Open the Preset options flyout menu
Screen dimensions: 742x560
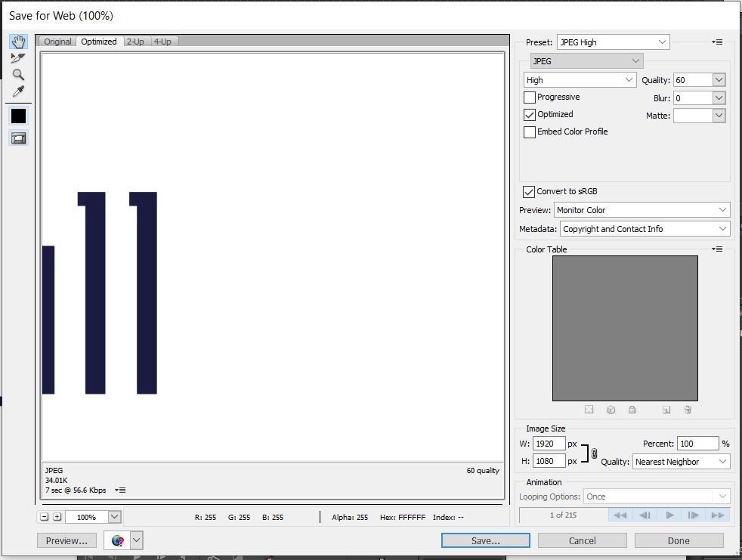[717, 42]
